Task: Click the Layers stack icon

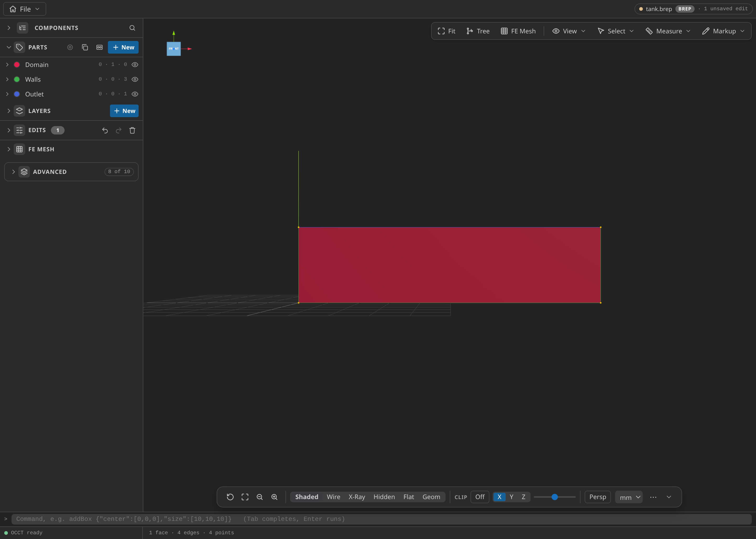Action: (x=20, y=111)
